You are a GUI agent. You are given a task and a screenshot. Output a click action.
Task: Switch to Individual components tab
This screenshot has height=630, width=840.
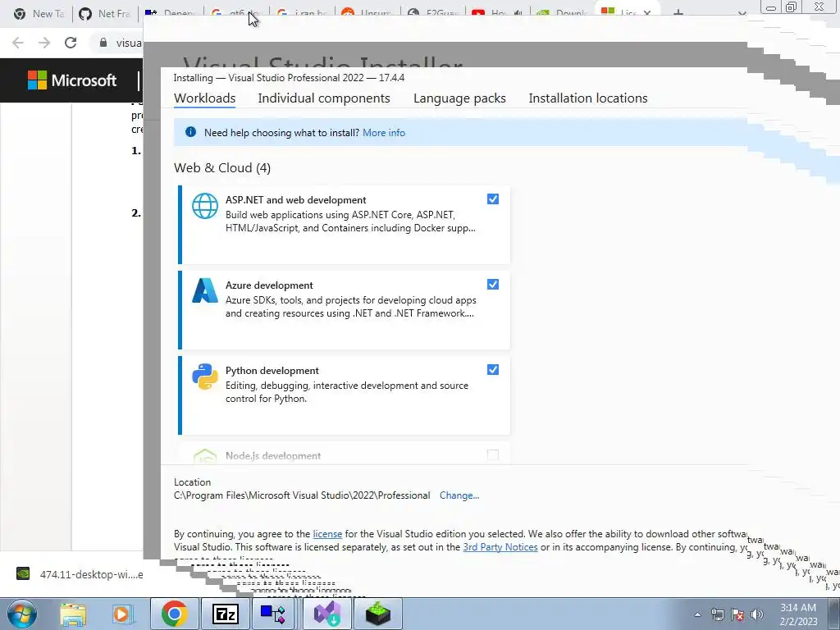pyautogui.click(x=324, y=98)
